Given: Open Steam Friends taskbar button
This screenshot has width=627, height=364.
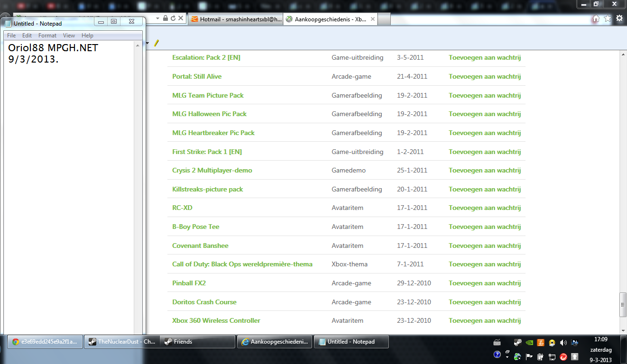Looking at the screenshot, I should click(x=198, y=342).
